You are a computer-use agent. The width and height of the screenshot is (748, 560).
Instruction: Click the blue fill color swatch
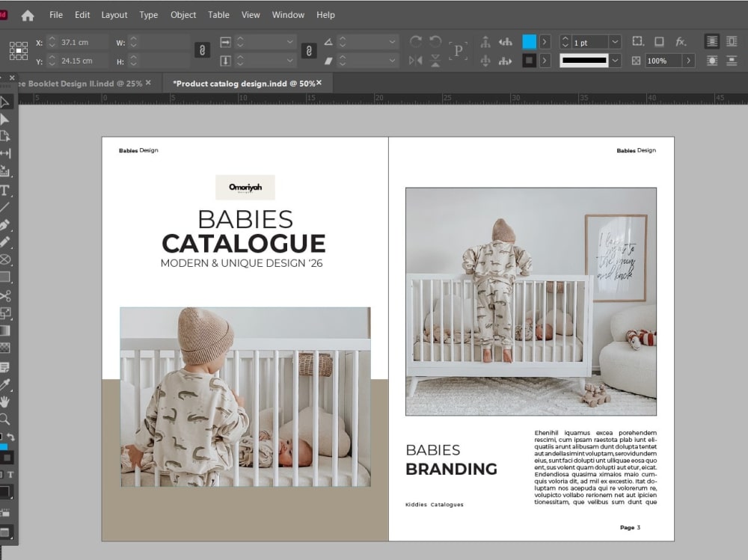(529, 42)
